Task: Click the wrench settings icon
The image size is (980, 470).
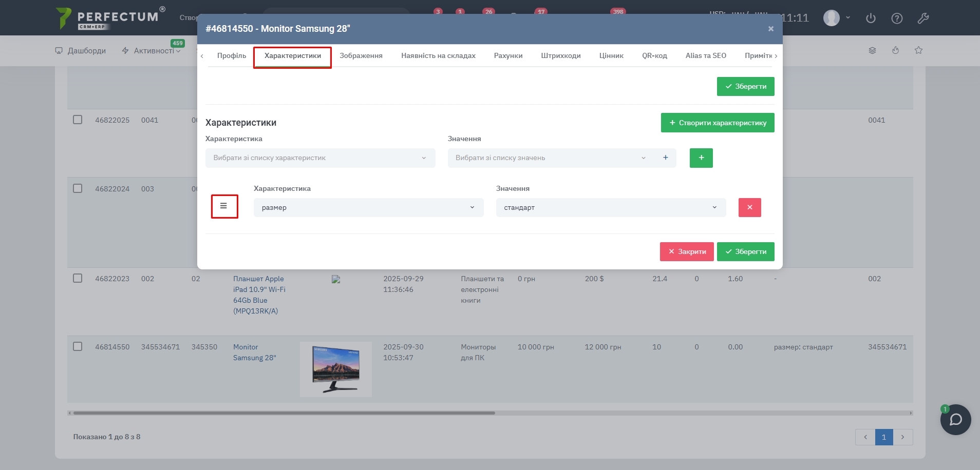Action: (x=923, y=18)
